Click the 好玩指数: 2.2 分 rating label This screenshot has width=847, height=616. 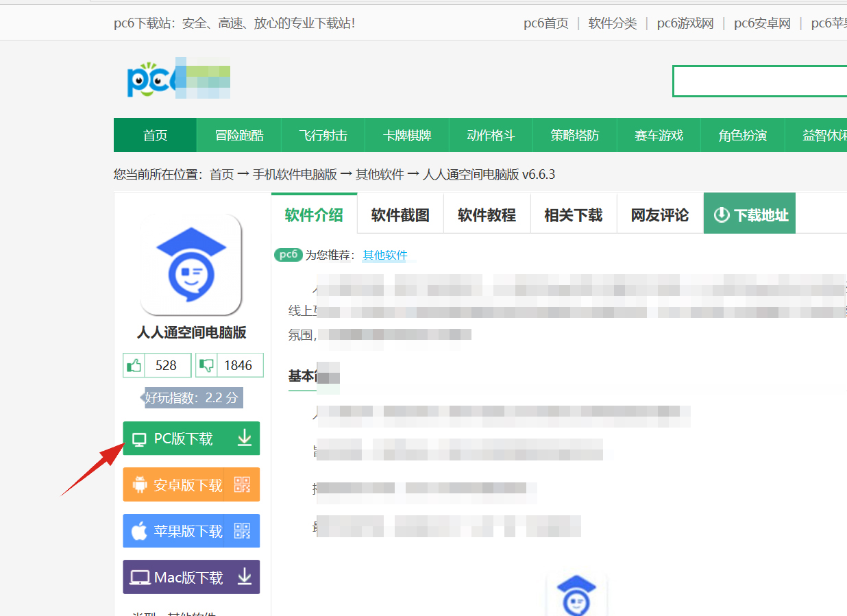coord(191,397)
